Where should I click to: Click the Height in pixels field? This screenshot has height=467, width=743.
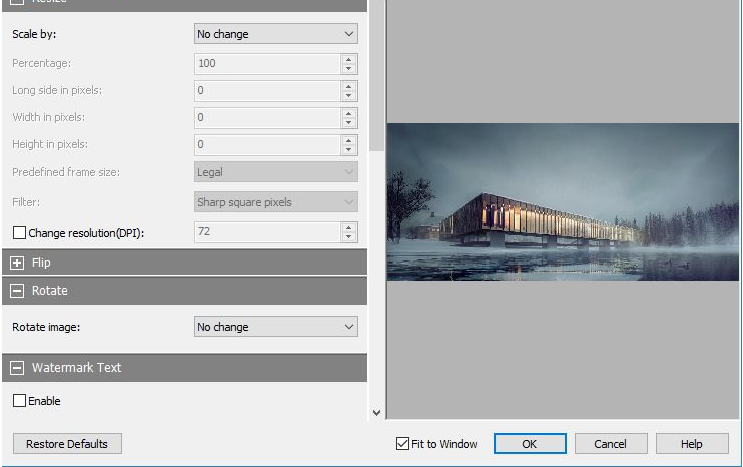(267, 144)
